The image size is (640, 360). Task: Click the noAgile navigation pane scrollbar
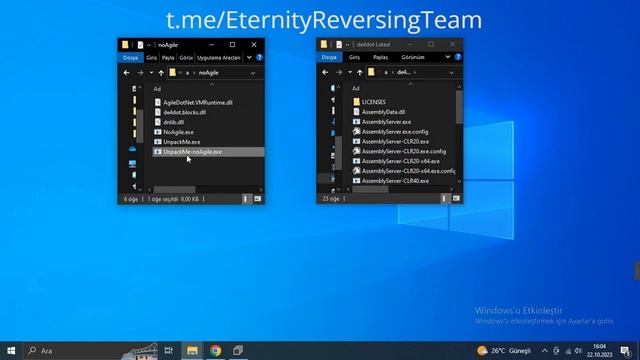click(140, 126)
